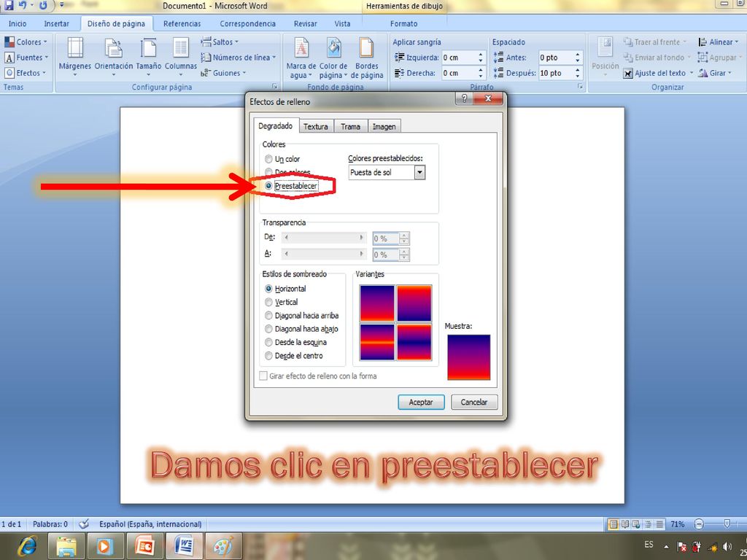Select the Un color radio button

(x=268, y=159)
